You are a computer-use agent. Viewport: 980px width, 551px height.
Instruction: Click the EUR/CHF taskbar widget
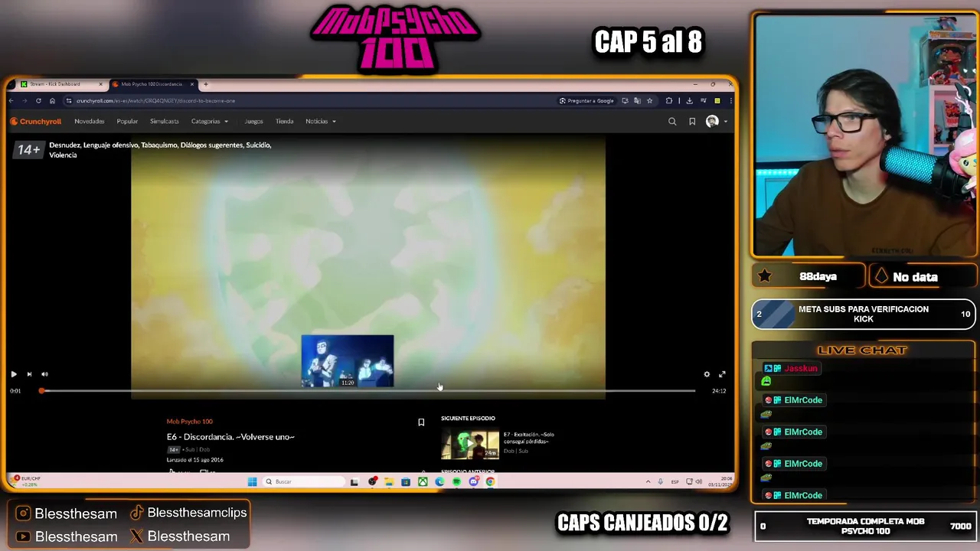[26, 481]
